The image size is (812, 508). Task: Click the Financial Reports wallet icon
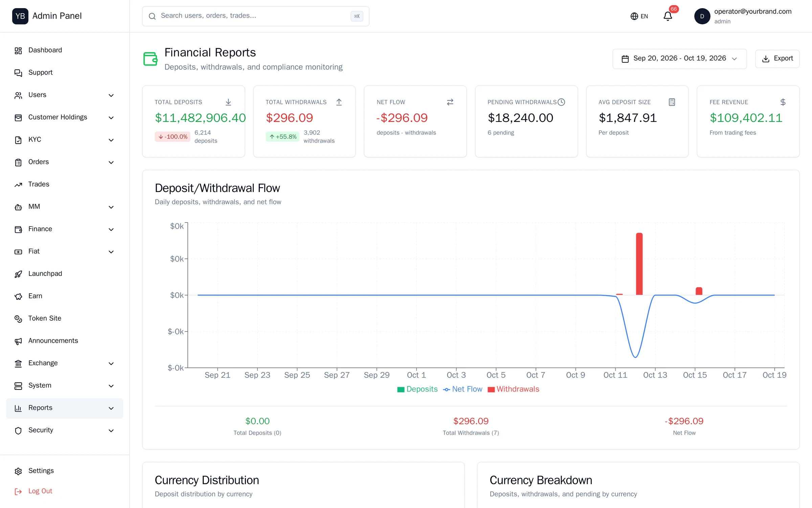point(150,59)
